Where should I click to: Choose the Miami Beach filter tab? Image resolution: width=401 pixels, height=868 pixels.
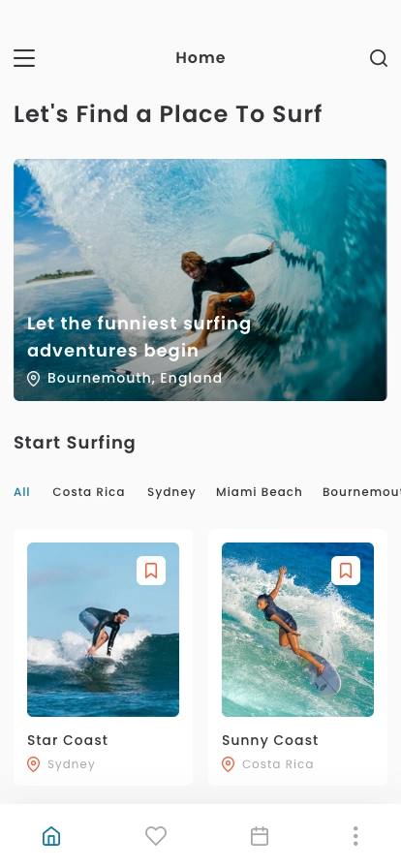click(x=260, y=492)
